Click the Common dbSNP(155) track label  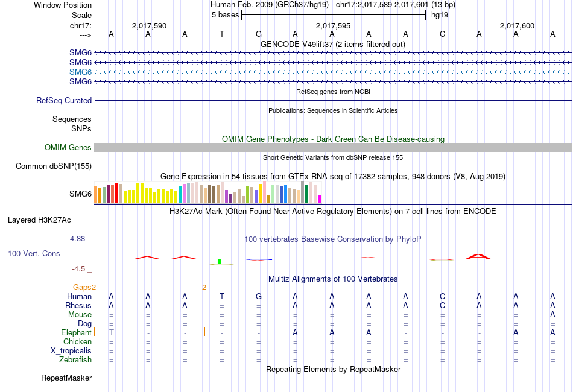pyautogui.click(x=54, y=166)
